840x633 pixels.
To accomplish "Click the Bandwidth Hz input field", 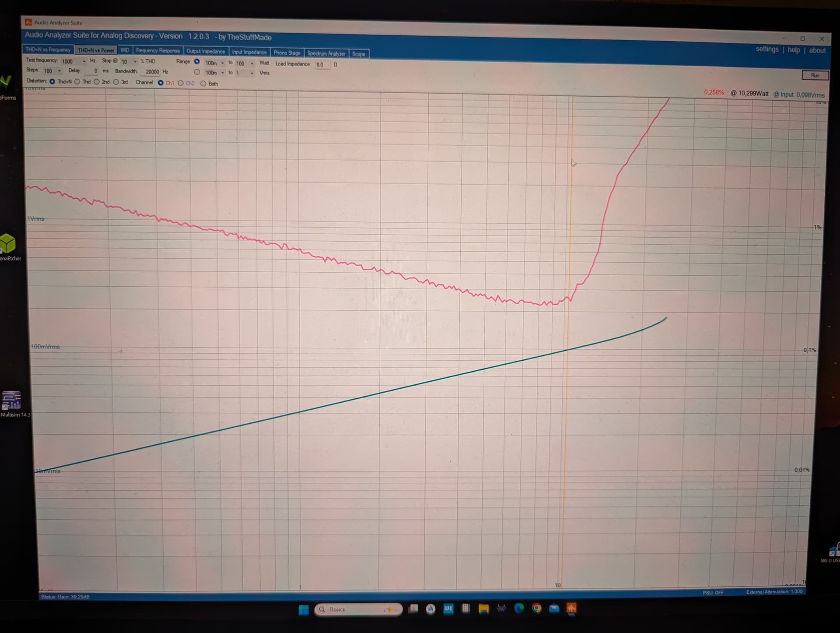I will click(151, 72).
